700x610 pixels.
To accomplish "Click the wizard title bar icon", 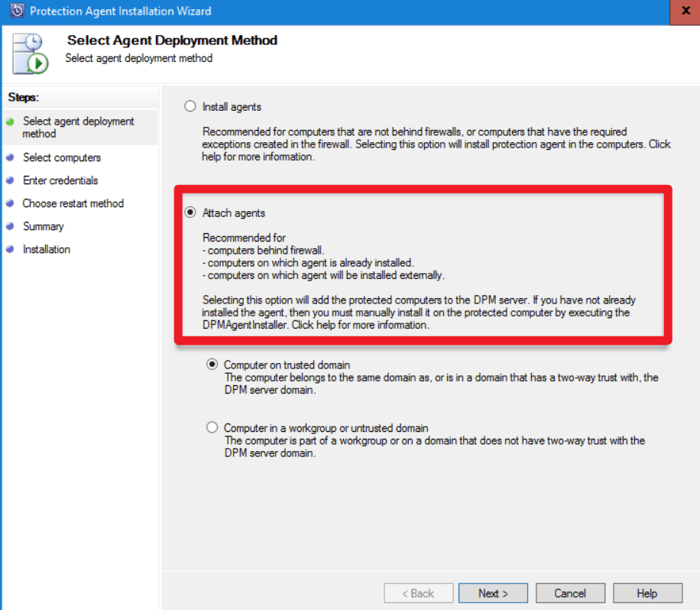I will click(18, 11).
